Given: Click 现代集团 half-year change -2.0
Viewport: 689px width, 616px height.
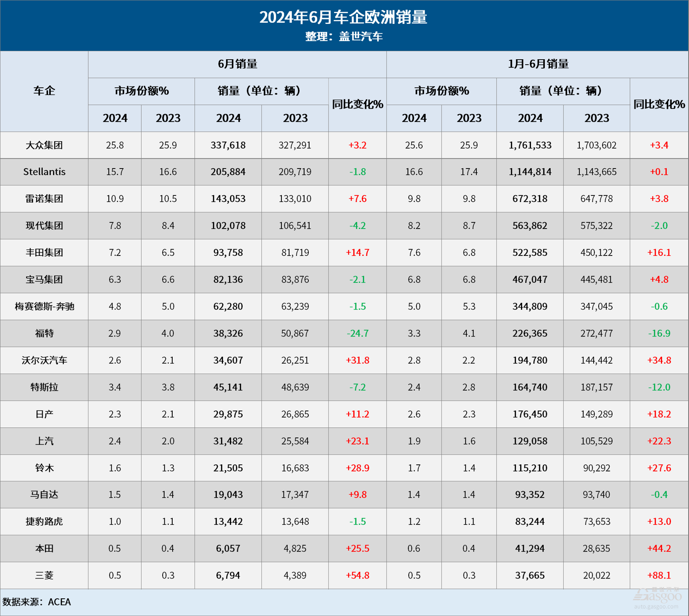Looking at the screenshot, I should tap(659, 226).
